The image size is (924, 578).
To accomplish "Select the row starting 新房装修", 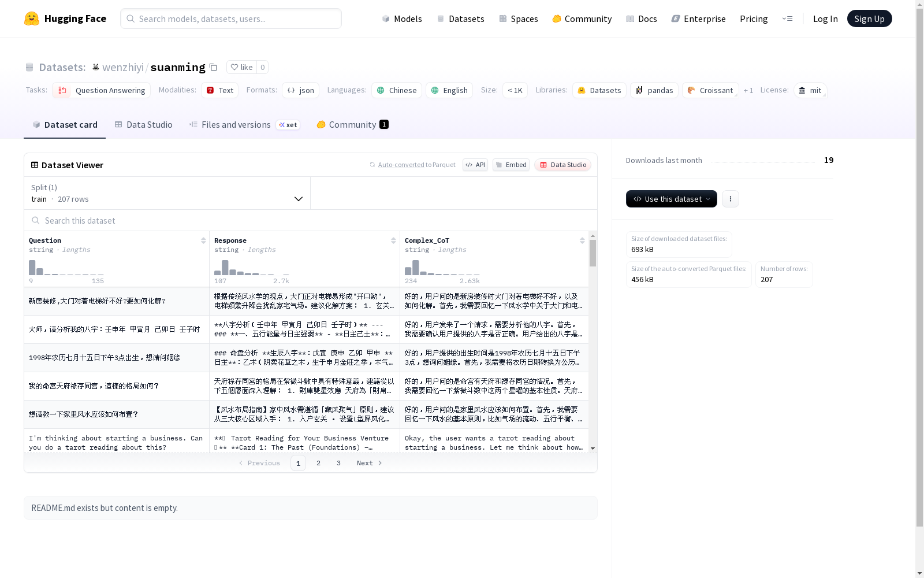I will pos(306,301).
